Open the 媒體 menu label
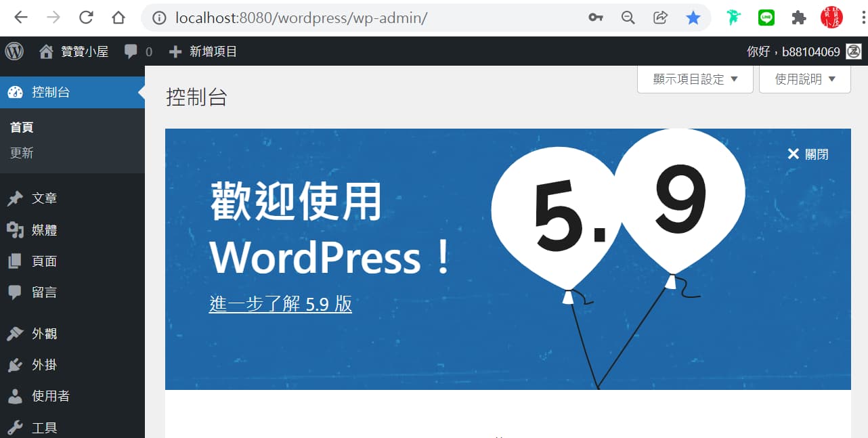Image resolution: width=868 pixels, height=438 pixels. [x=45, y=230]
